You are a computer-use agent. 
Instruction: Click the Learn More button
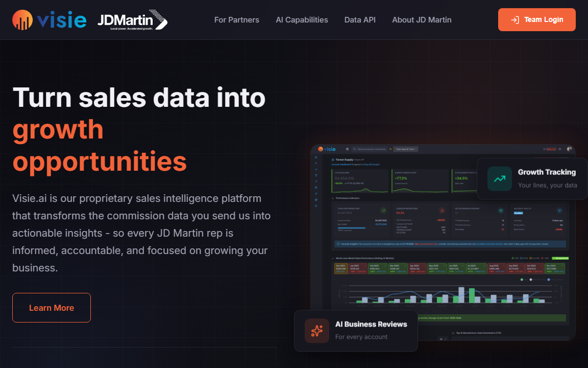[52, 308]
